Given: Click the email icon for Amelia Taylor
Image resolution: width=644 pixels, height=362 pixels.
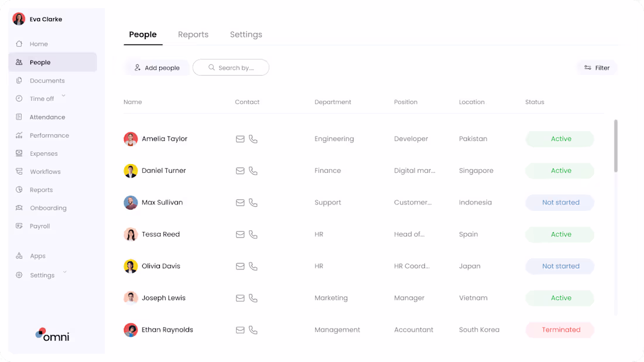Looking at the screenshot, I should pyautogui.click(x=240, y=139).
